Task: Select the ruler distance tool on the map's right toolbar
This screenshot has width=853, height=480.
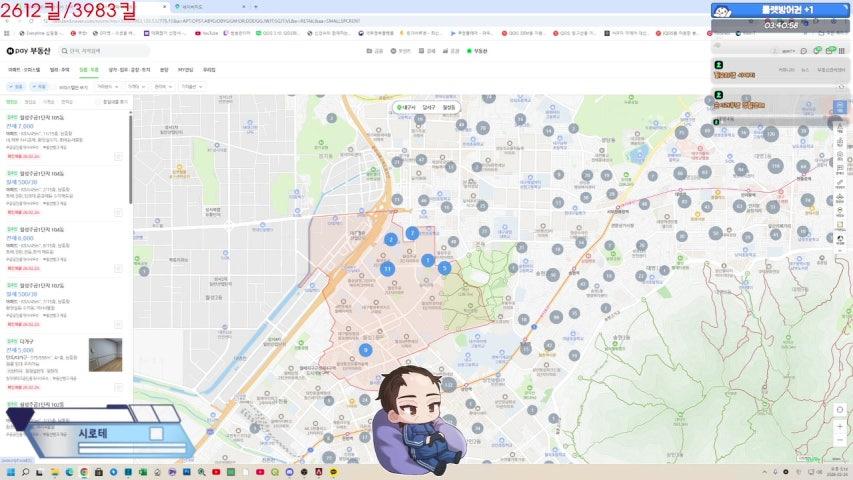Action: click(840, 184)
